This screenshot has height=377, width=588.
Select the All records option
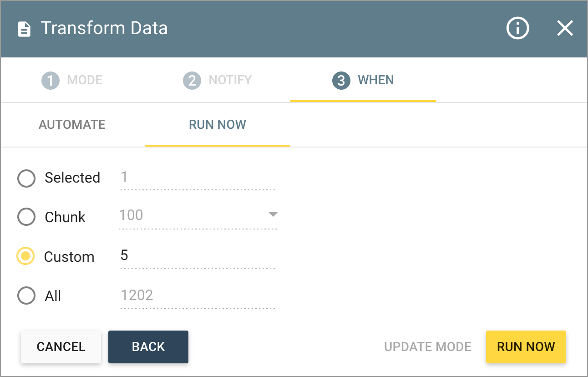coord(26,295)
